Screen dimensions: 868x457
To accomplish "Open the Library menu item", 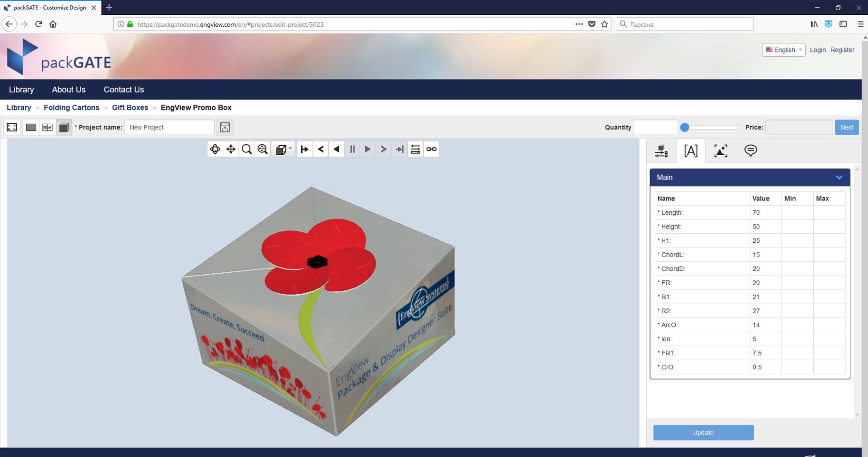I will pyautogui.click(x=21, y=89).
